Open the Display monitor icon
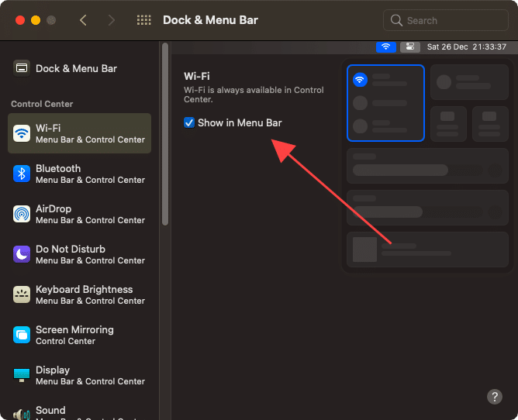This screenshot has height=420, width=518. pyautogui.click(x=22, y=375)
